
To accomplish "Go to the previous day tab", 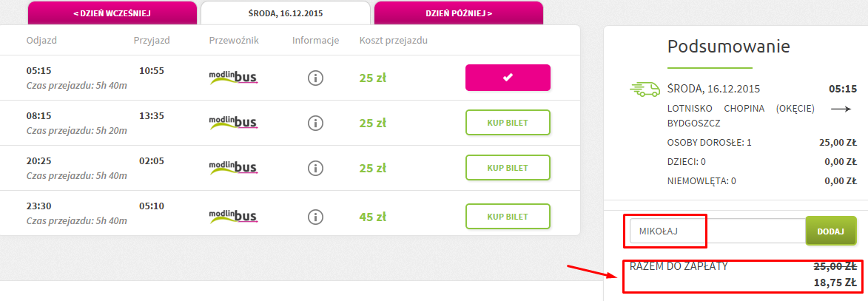I will [x=112, y=13].
